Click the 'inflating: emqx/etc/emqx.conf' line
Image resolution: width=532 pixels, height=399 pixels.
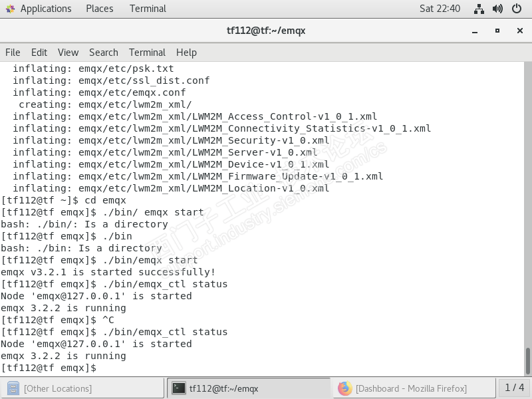click(99, 92)
